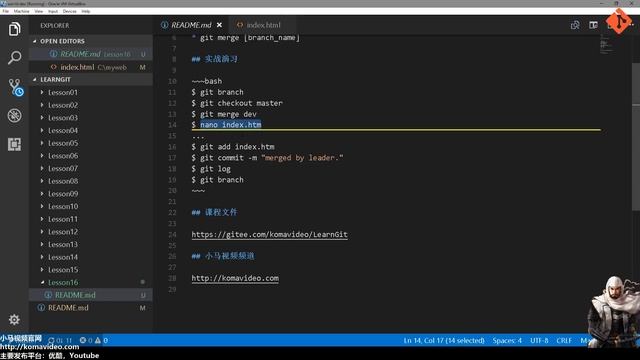Expand the Lesson12 folder

[91, 231]
